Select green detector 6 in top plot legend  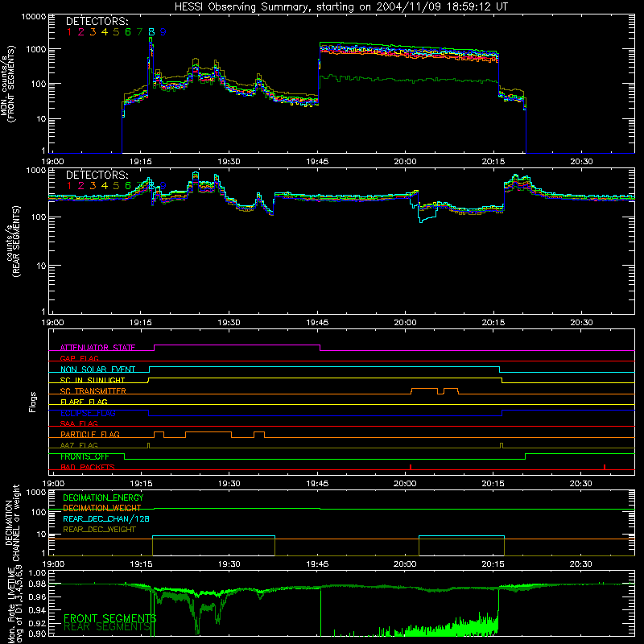tap(128, 32)
